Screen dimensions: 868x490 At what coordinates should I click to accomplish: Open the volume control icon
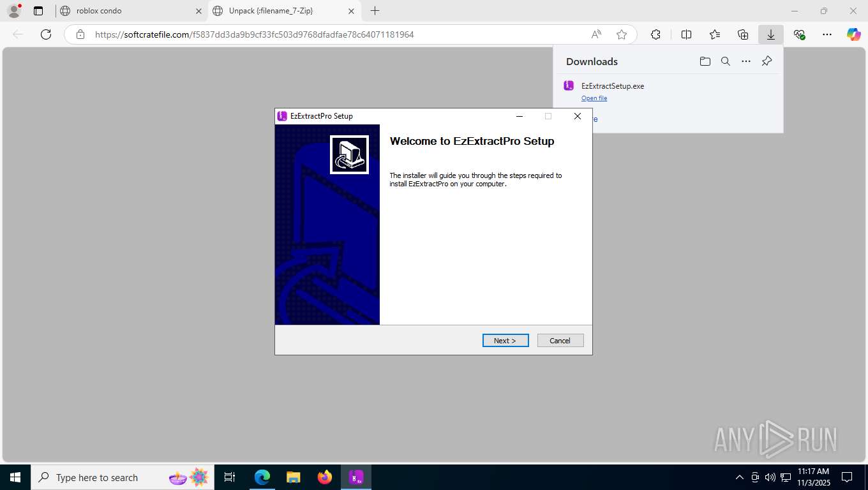point(770,477)
